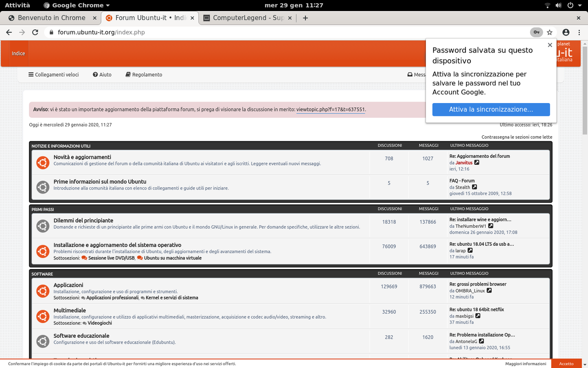588x368 pixels.
Task: Open Applicazioni professionali subsection
Action: [x=112, y=298]
